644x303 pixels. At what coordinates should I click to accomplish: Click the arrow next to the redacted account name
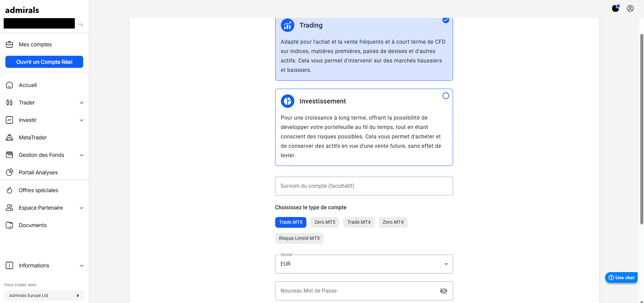click(x=81, y=25)
